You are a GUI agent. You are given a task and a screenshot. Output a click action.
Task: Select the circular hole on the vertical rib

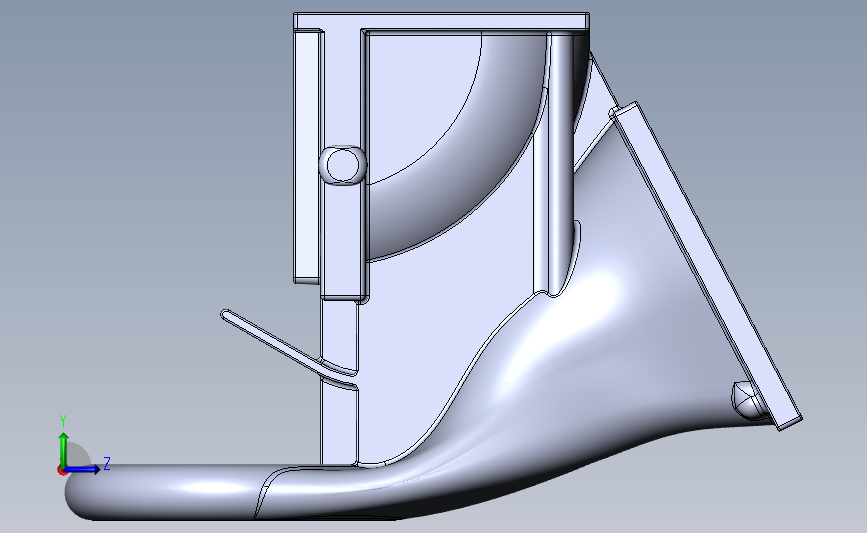[x=342, y=165]
